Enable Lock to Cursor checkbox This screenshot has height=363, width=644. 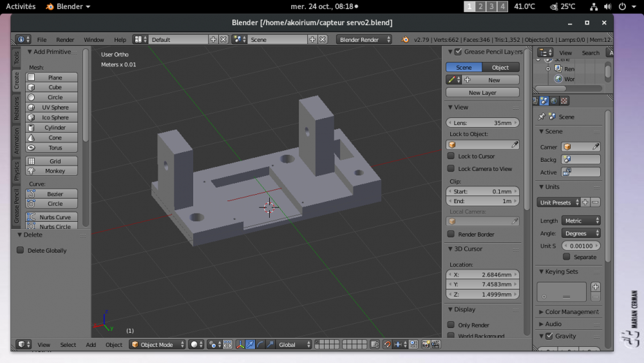[451, 156]
